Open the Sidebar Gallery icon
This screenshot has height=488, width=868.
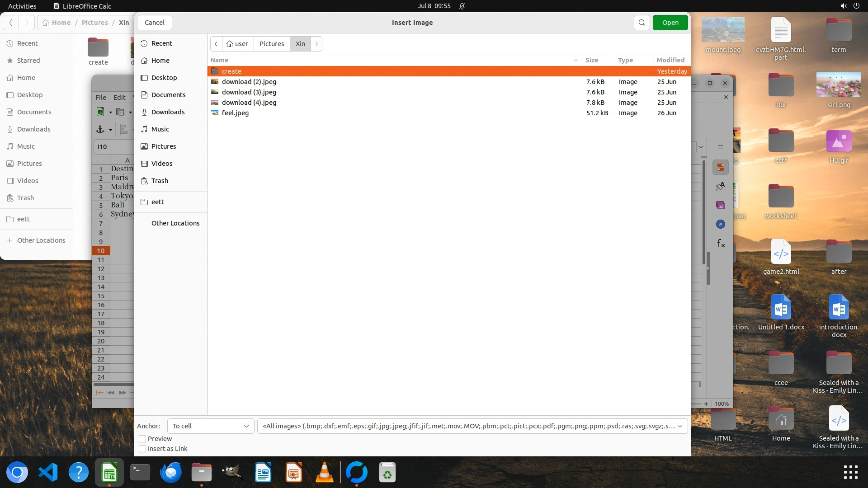click(721, 205)
